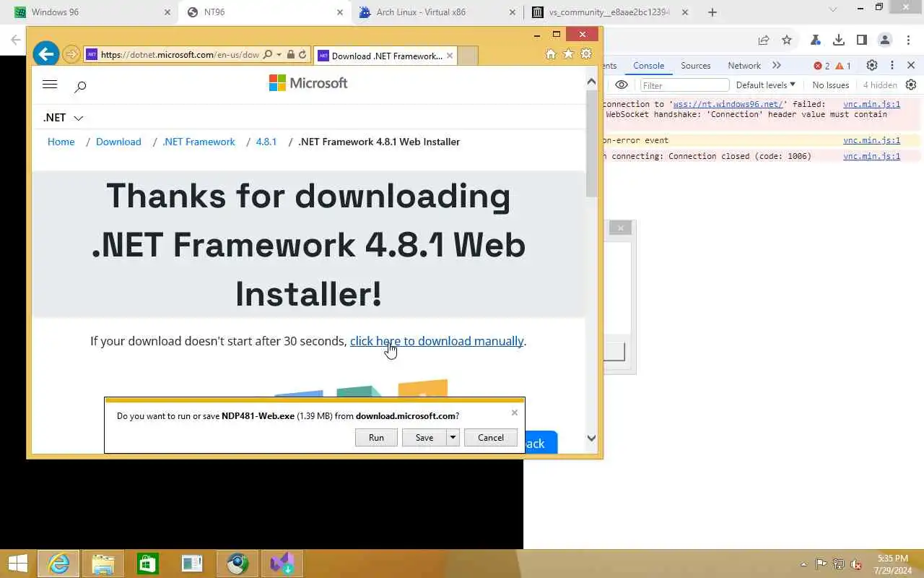Open IE address bar dropdown arrow

(x=279, y=54)
